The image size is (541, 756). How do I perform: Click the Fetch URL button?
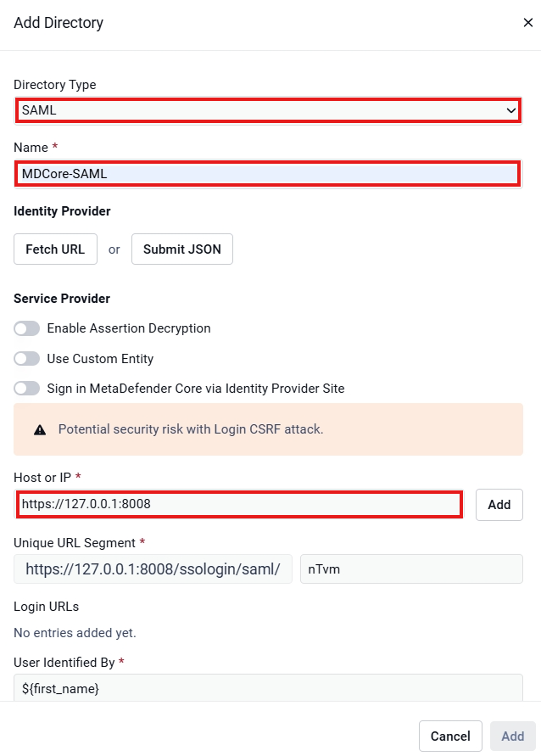(55, 249)
